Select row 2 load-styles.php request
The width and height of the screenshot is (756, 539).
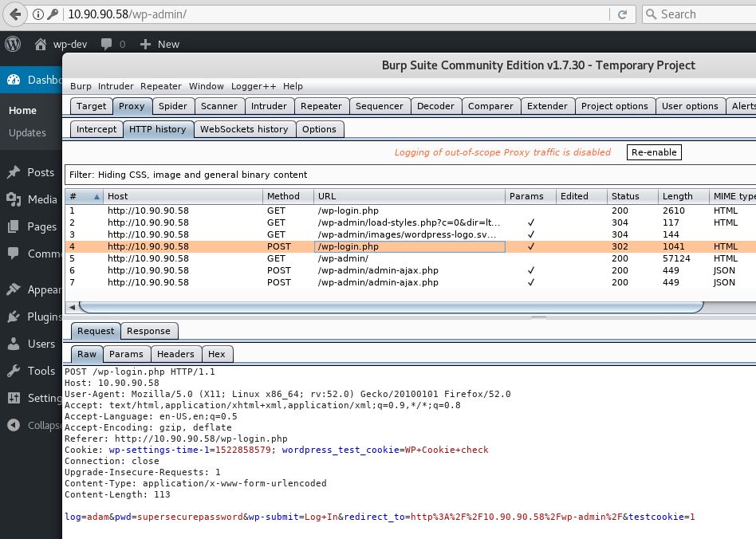point(411,222)
